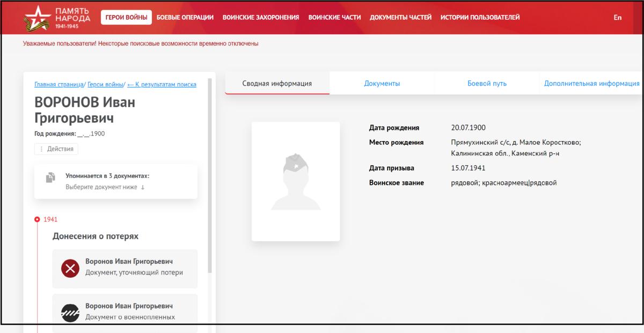
Task: Click the soldier silhouette photo placeholder
Action: pos(295,181)
